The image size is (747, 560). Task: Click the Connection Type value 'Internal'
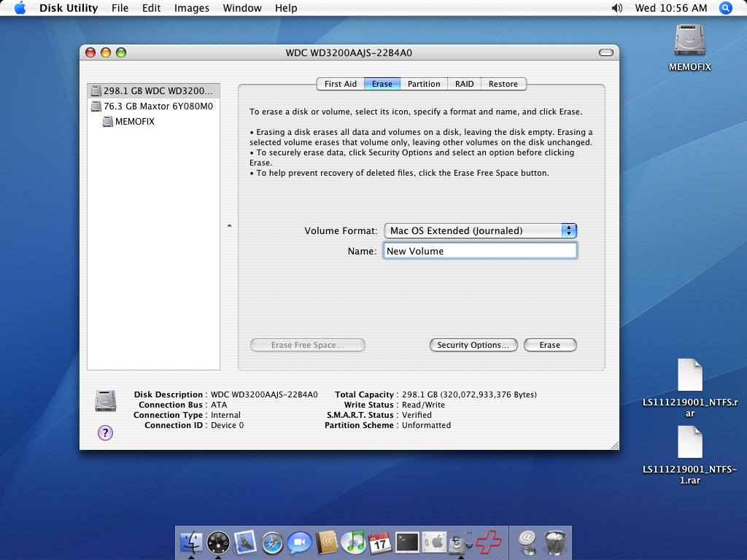[225, 415]
